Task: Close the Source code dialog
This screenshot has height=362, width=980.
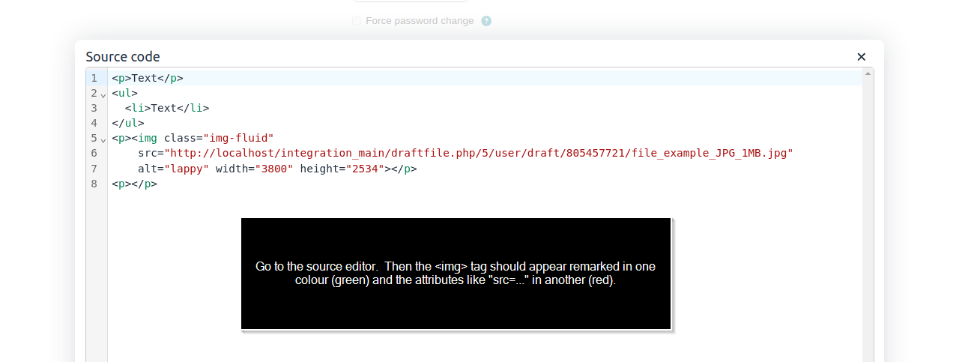Action: point(861,57)
